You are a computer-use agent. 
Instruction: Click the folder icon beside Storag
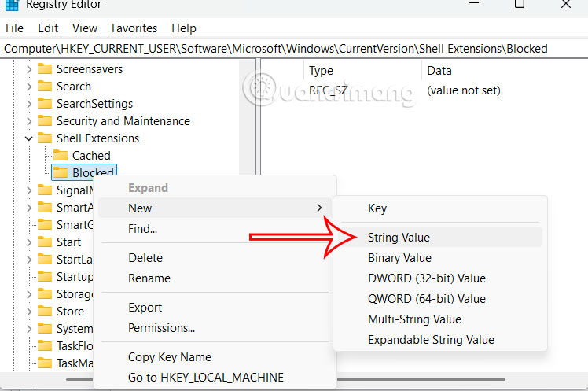pyautogui.click(x=45, y=293)
